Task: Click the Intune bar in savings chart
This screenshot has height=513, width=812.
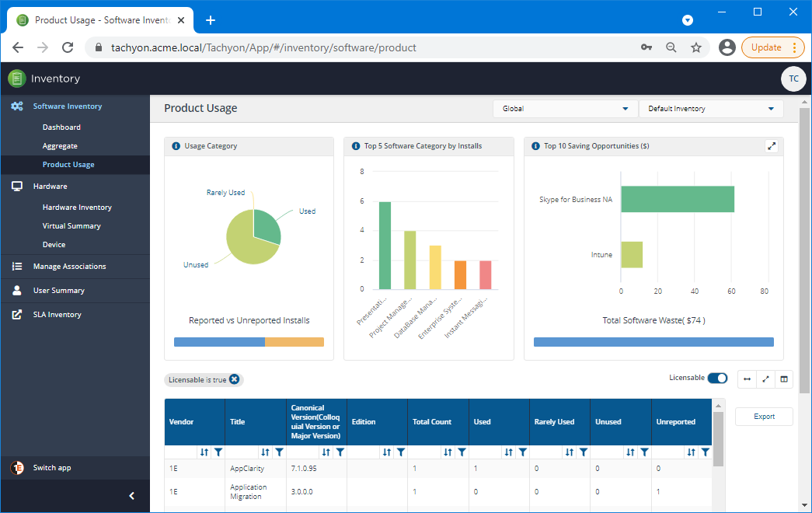Action: click(632, 254)
